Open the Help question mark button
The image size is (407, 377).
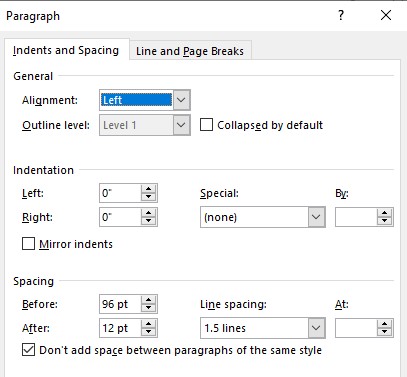[x=341, y=15]
